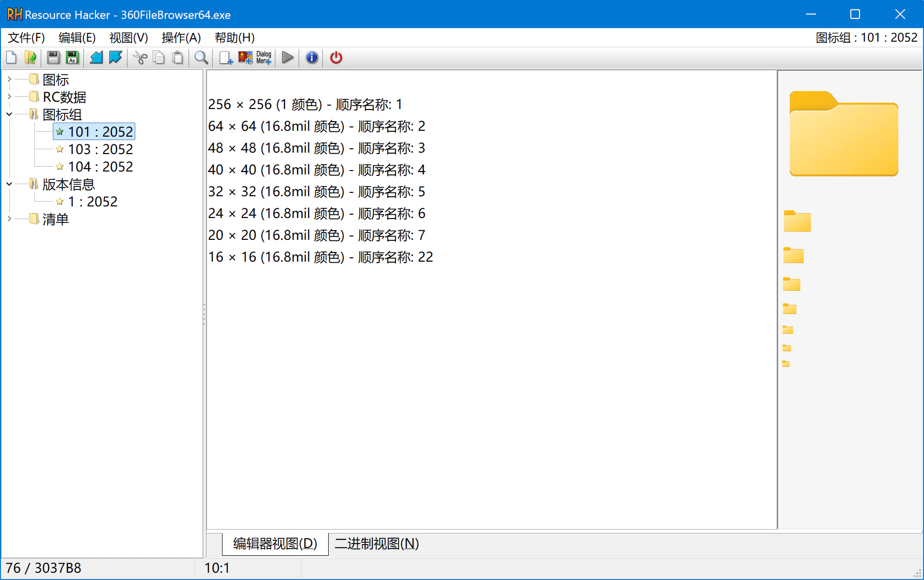This screenshot has width=924, height=580.
Task: Click the 32 × 32 icon entry line
Action: click(x=317, y=191)
